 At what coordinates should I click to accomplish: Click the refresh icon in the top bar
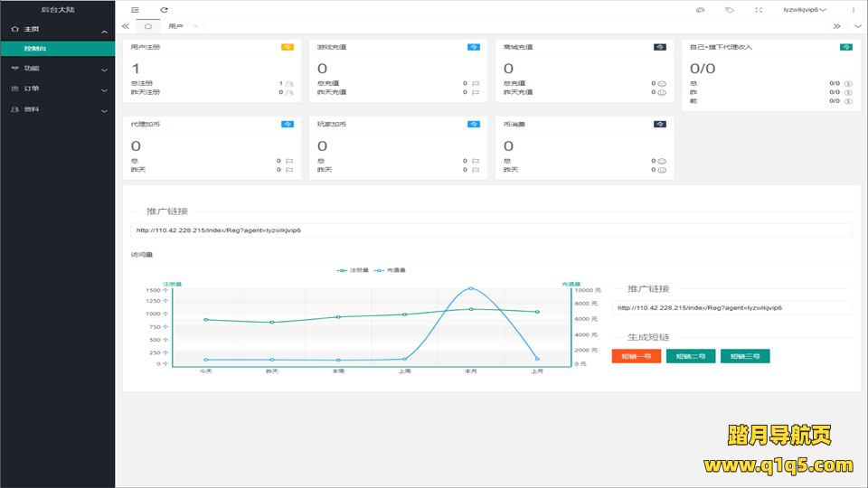[x=164, y=10]
